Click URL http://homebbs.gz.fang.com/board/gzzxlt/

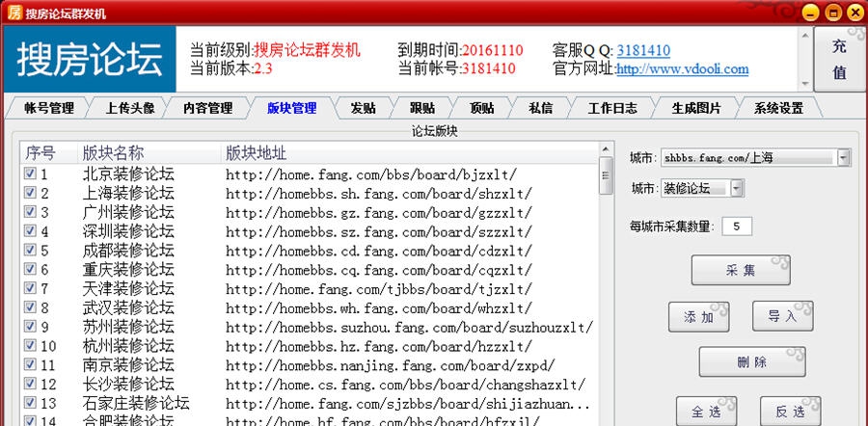379,212
